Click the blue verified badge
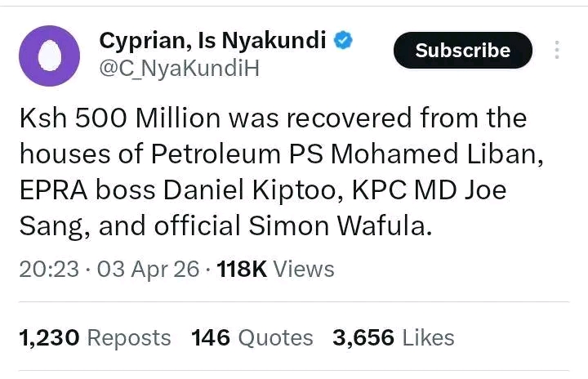The height and width of the screenshot is (379, 588). point(343,40)
